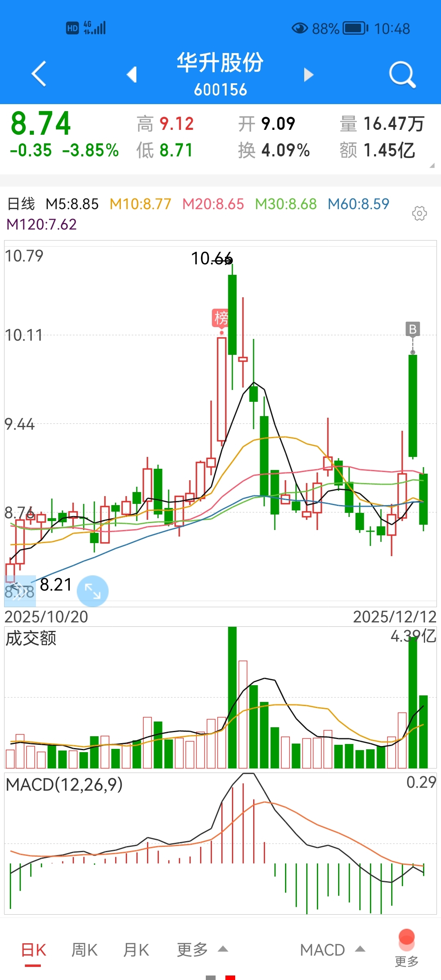Expand the 更多 period dropdown
This screenshot has width=441, height=980.
[x=202, y=950]
